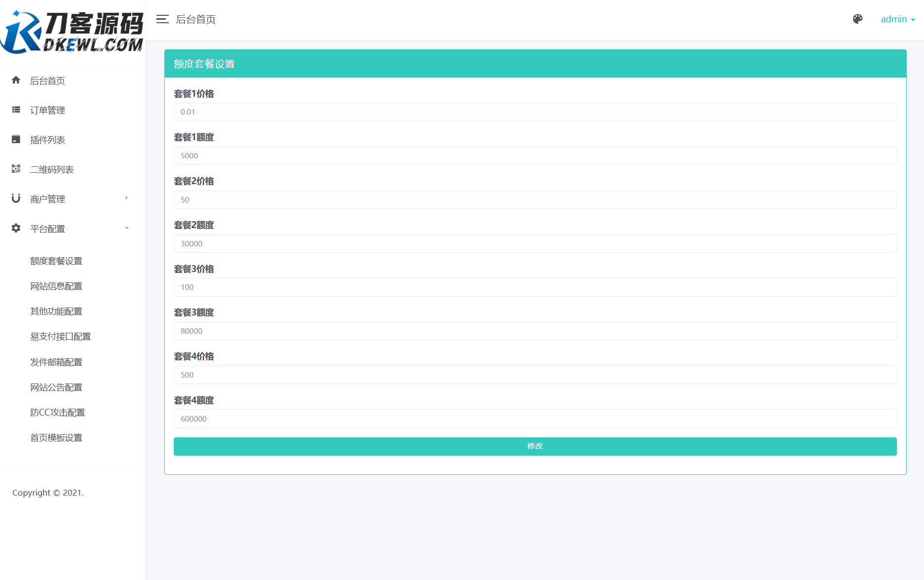924x580 pixels.
Task: Open 二维码列表 via its QR code icon
Action: [15, 169]
